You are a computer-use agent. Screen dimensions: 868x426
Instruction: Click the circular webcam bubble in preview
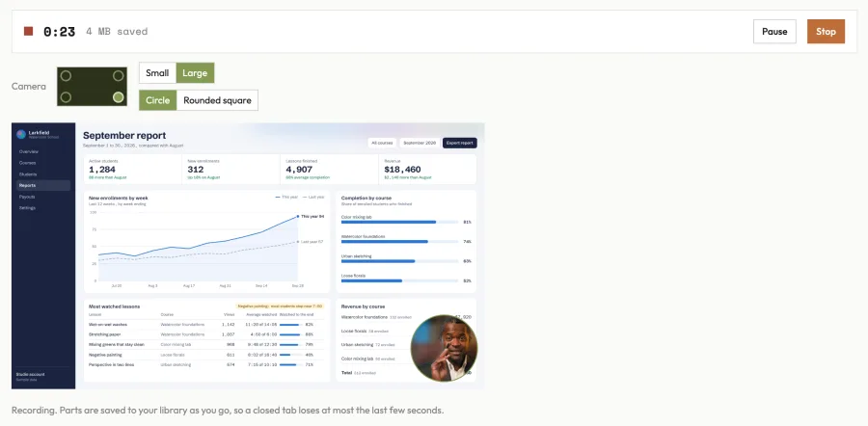pyautogui.click(x=444, y=348)
